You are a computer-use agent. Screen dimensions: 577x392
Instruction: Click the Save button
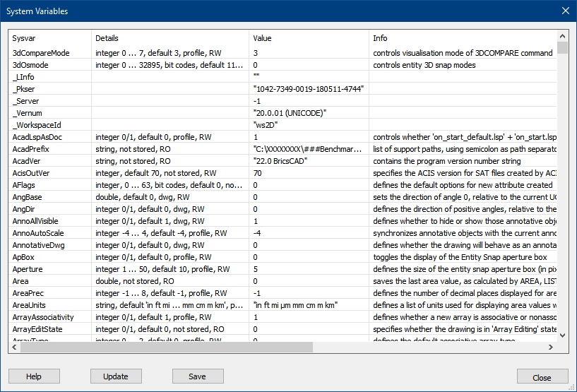coord(198,376)
